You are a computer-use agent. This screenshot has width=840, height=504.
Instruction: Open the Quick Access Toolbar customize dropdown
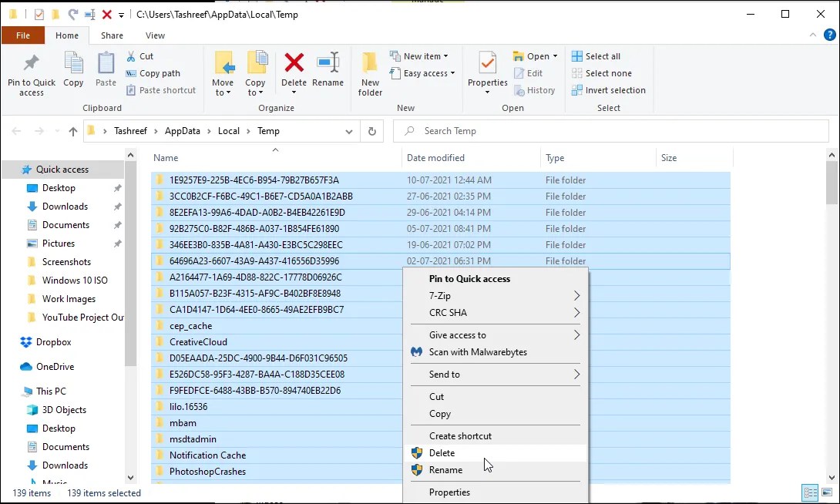pos(120,13)
